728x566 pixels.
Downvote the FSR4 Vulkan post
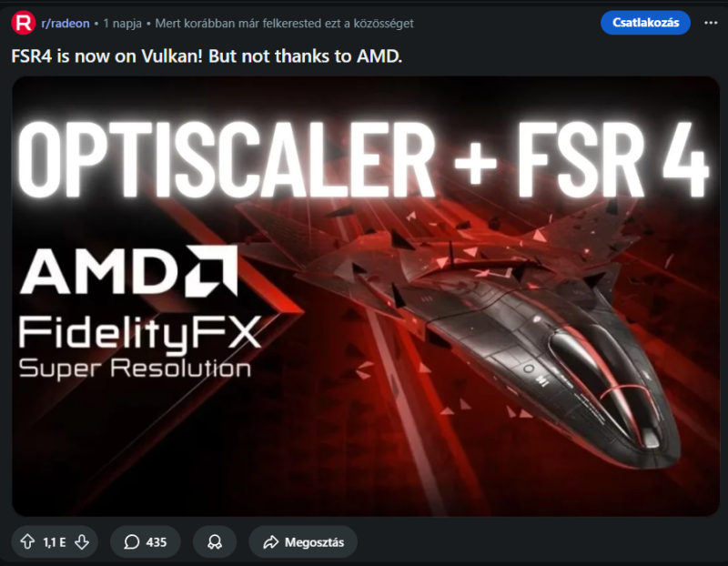pyautogui.click(x=82, y=541)
